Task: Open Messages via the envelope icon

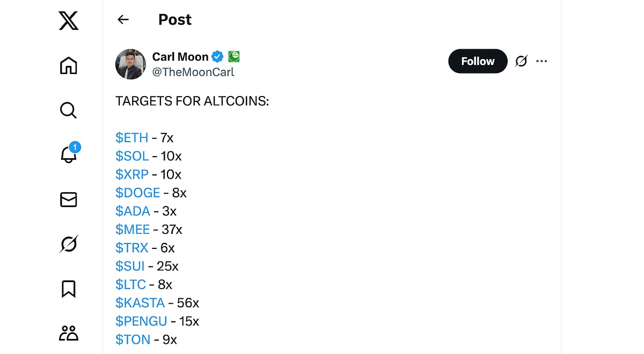Action: coord(68,200)
